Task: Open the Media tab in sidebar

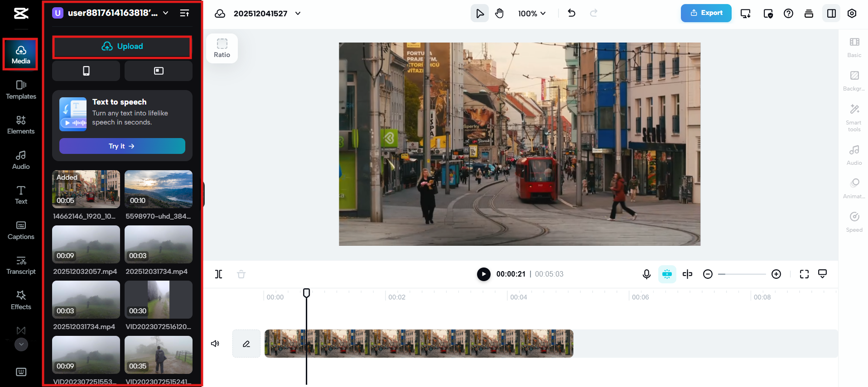Action: pyautogui.click(x=21, y=55)
